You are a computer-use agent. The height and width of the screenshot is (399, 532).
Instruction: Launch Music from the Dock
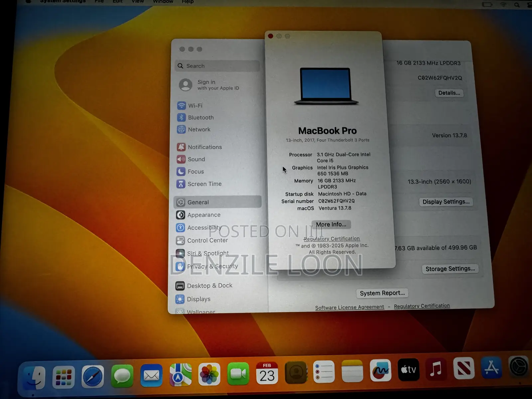pos(436,369)
